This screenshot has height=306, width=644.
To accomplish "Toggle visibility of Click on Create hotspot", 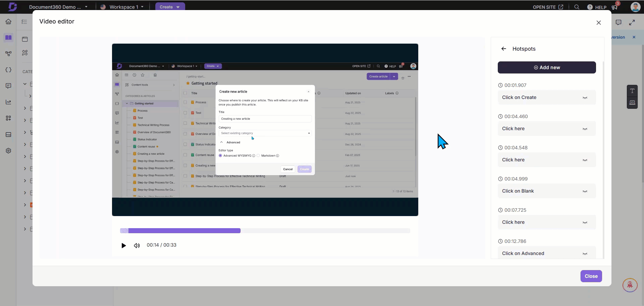I will coord(585,98).
